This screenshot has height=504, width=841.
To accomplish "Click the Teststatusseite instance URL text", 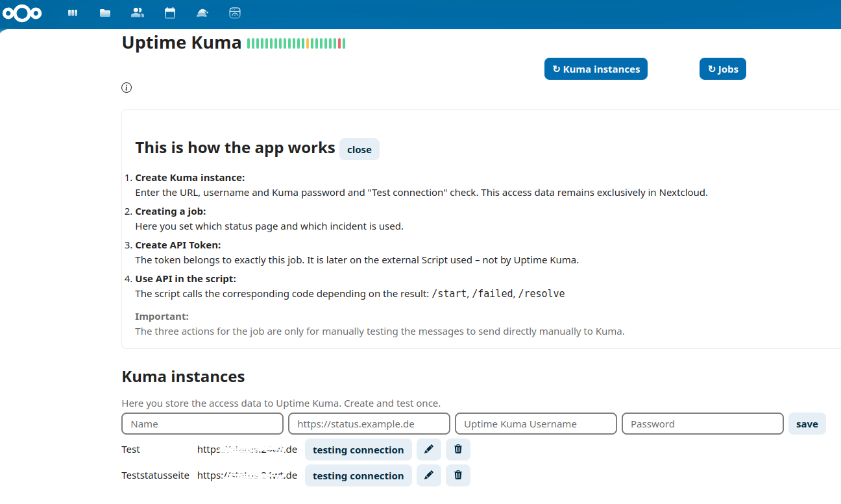I will click(247, 475).
